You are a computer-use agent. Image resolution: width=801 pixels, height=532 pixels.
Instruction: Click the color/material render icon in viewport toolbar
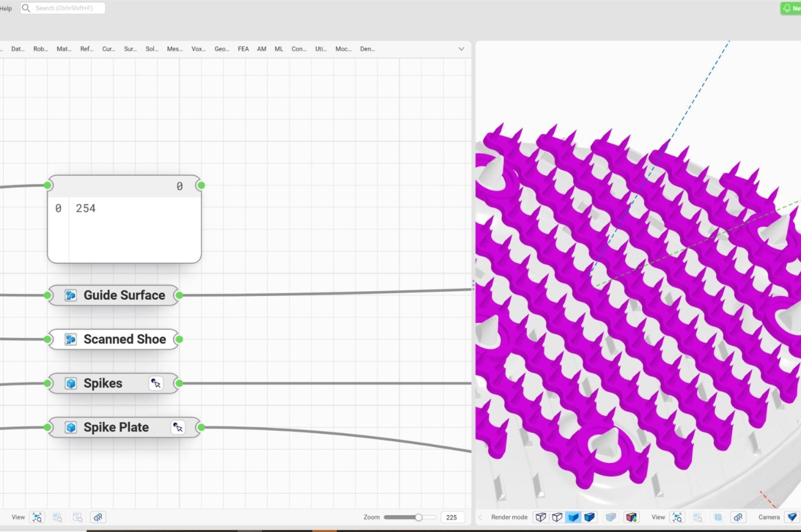[631, 518]
